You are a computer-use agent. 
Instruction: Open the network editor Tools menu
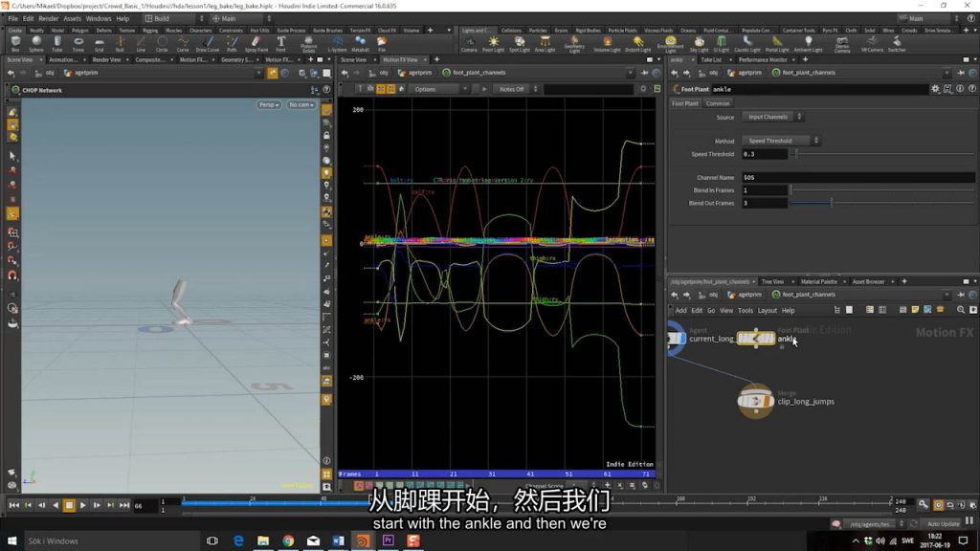[745, 311]
